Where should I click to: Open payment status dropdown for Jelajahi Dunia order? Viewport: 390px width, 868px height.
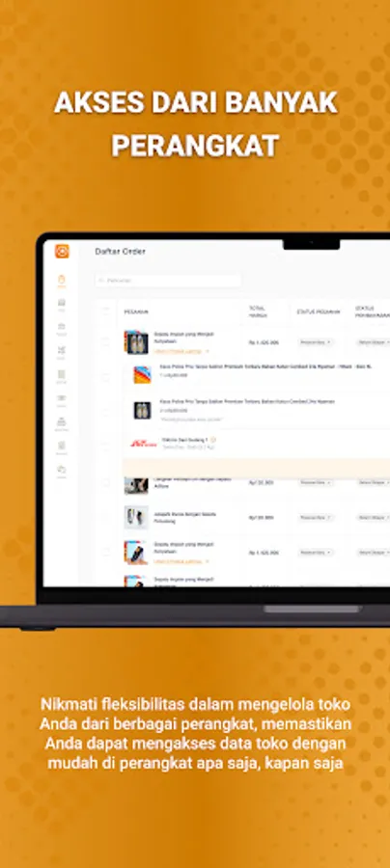click(374, 518)
